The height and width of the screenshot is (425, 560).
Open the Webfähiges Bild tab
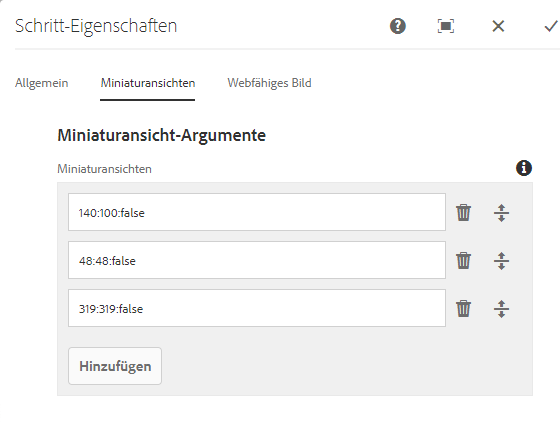pyautogui.click(x=269, y=83)
